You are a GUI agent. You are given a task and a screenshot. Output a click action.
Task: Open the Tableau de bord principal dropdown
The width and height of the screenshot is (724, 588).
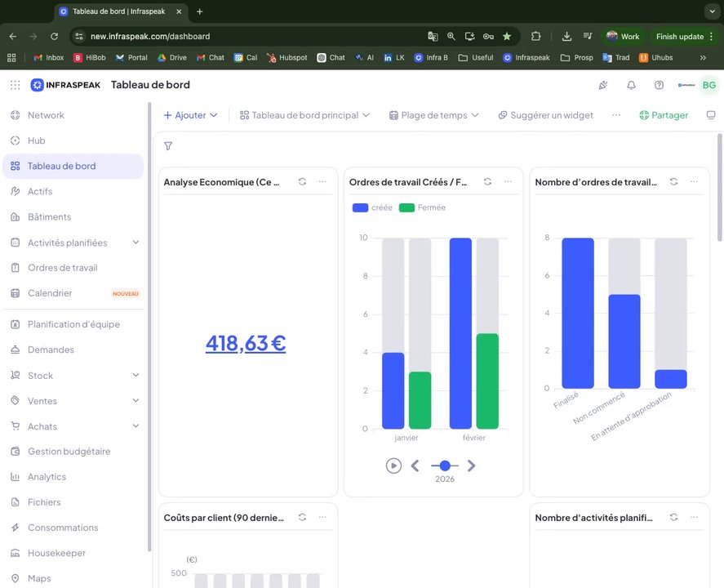[x=304, y=115]
